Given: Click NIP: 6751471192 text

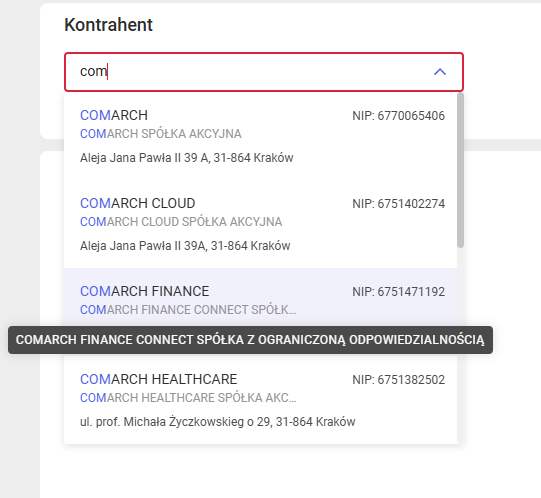Looking at the screenshot, I should coord(399,292).
